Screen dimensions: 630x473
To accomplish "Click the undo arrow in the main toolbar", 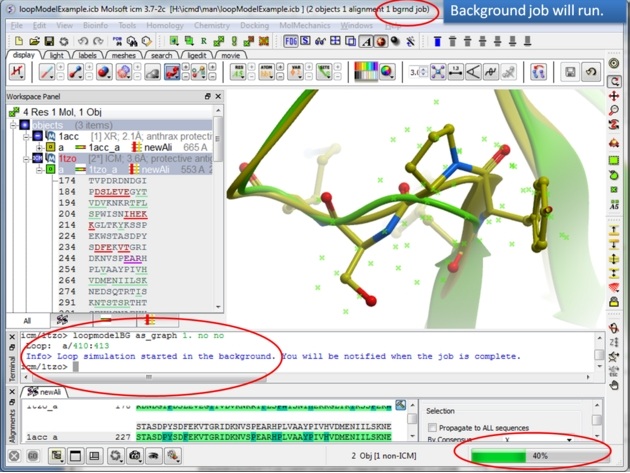I will tap(85, 41).
